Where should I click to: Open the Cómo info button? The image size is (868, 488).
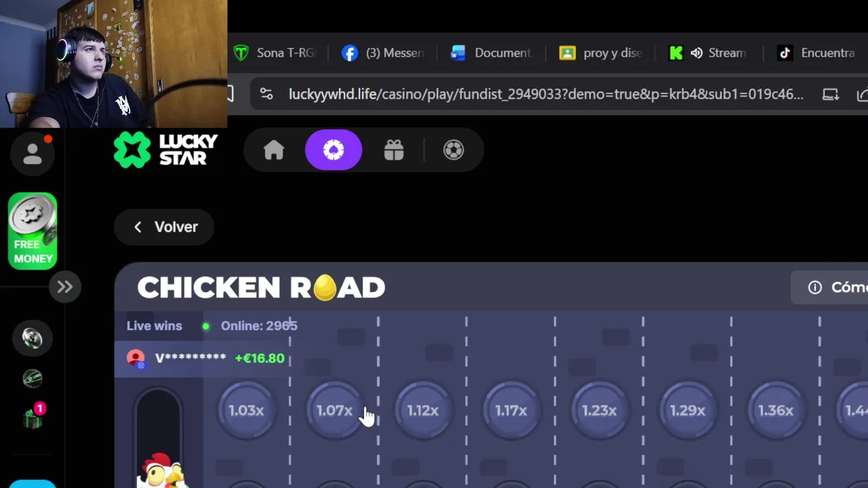coord(829,287)
